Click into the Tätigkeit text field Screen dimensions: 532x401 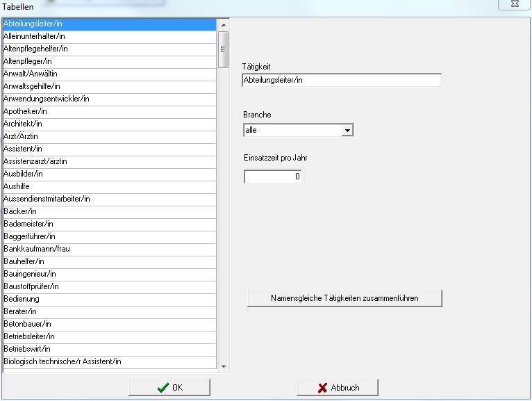[x=342, y=80]
